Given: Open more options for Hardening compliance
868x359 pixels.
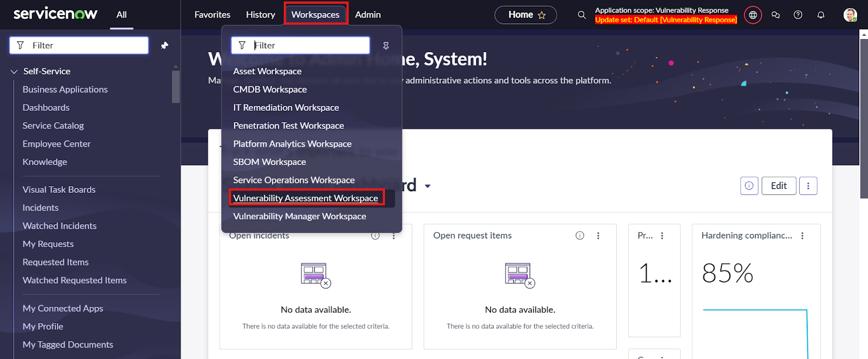Looking at the screenshot, I should (x=802, y=236).
